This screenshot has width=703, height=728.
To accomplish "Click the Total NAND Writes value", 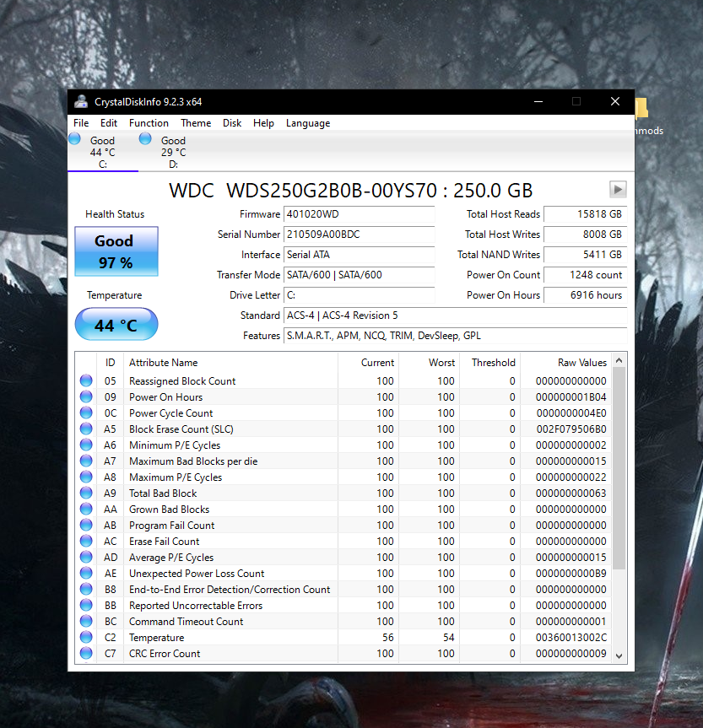I will 585,255.
